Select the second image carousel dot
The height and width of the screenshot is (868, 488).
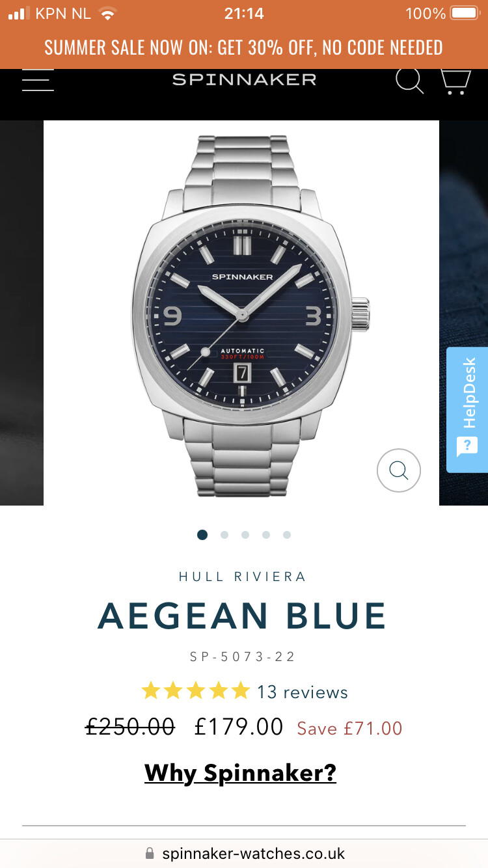tap(224, 535)
